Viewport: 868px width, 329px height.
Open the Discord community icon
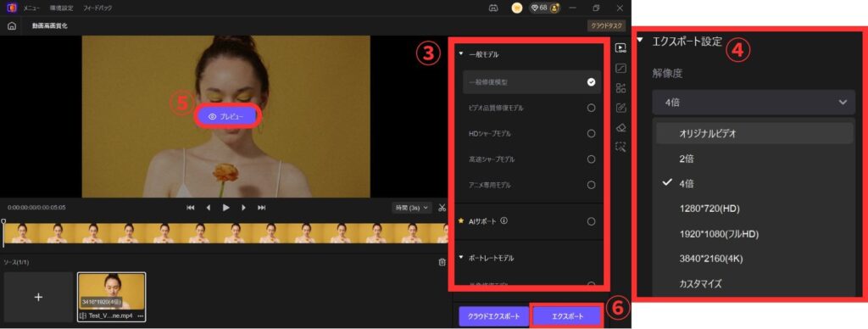(492, 8)
